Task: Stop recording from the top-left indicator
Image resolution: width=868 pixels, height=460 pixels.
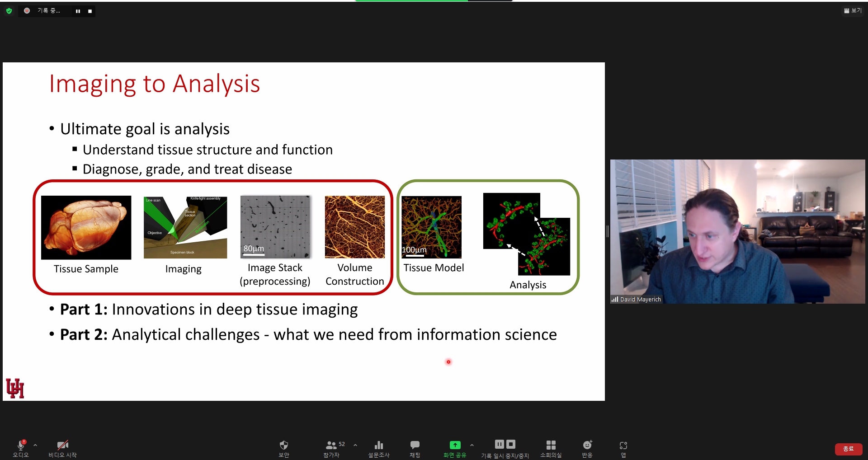Action: click(90, 11)
